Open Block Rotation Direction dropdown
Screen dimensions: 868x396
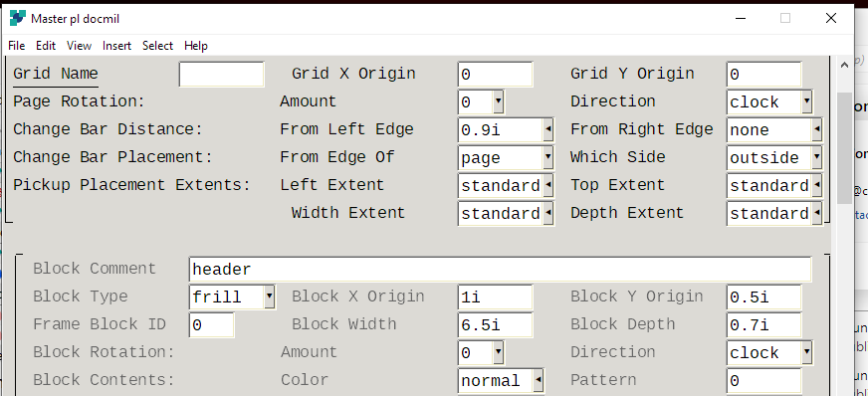point(806,353)
